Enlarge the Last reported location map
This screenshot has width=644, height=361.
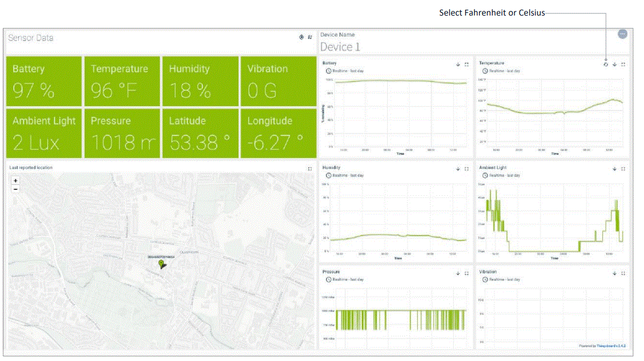point(310,168)
